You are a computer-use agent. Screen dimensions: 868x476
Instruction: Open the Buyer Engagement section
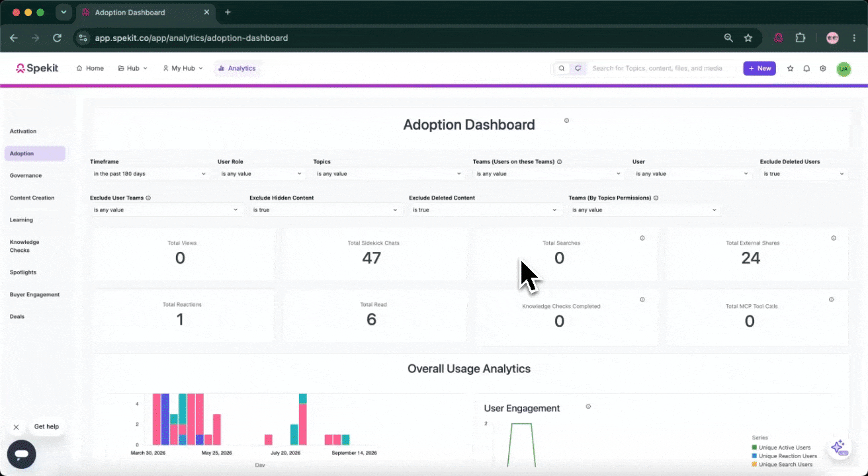[x=34, y=295]
